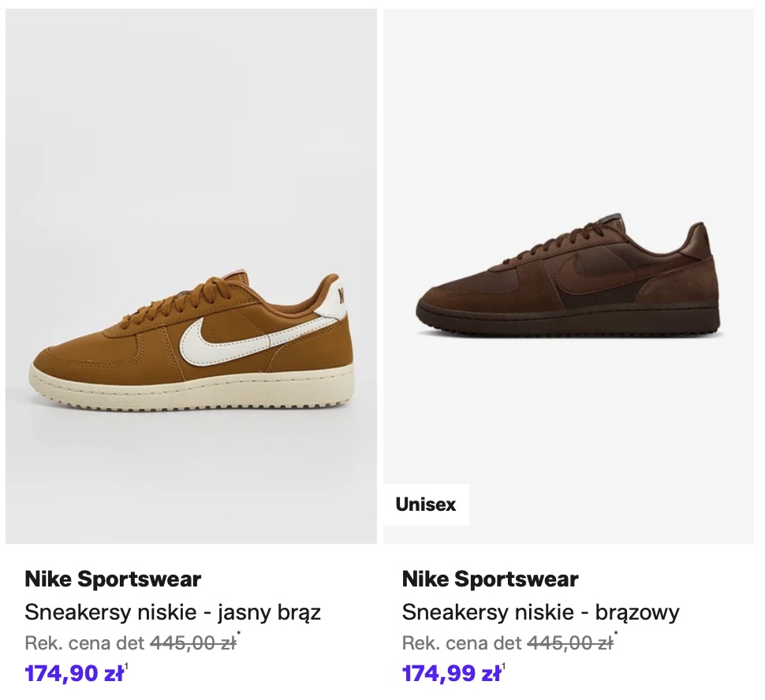Click the 174,90 zł sale price
Viewport: 765px width, 700px height.
(x=73, y=674)
